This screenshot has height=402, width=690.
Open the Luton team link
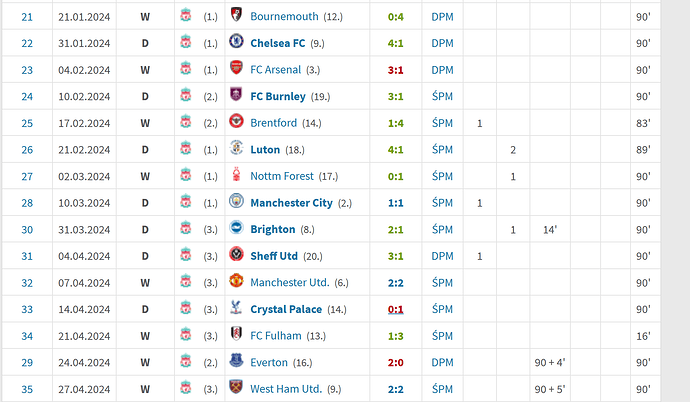click(x=265, y=150)
